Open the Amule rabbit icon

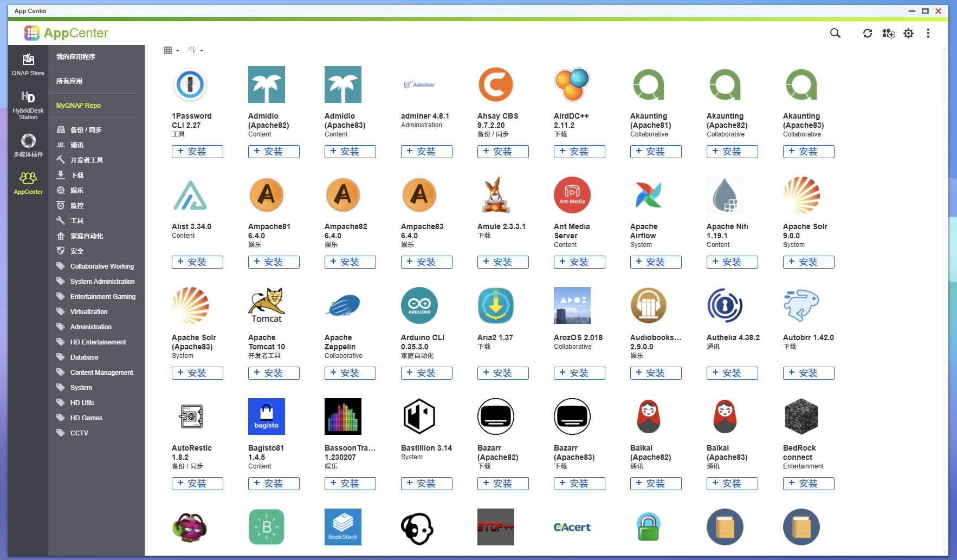point(496,196)
